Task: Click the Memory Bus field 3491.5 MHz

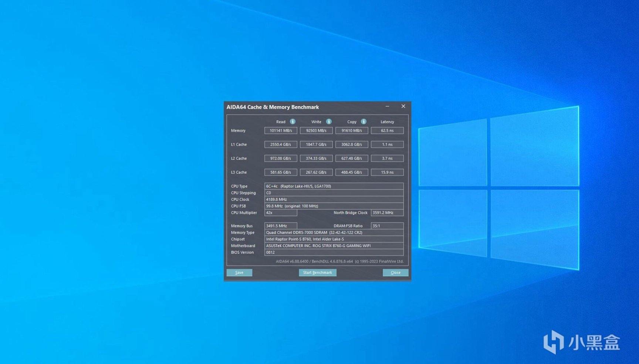Action: pos(281,226)
